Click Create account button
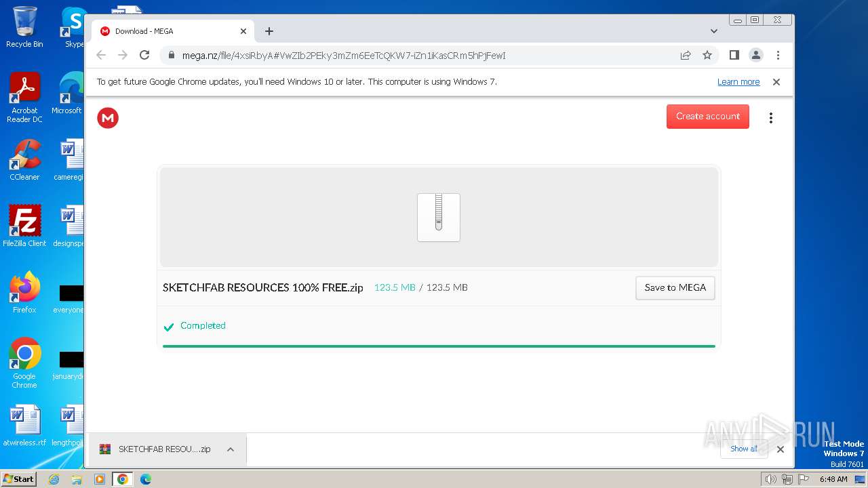The image size is (868, 488). 707,117
